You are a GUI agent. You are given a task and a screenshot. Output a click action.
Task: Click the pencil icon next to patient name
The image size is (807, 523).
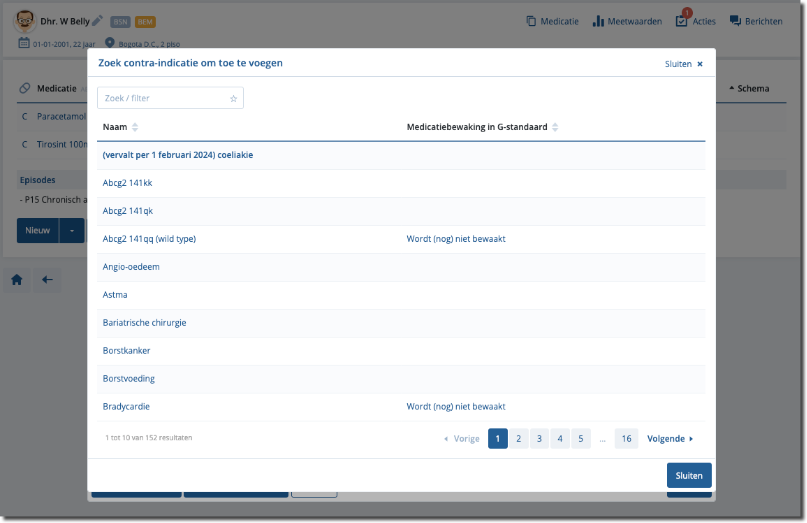(x=97, y=21)
